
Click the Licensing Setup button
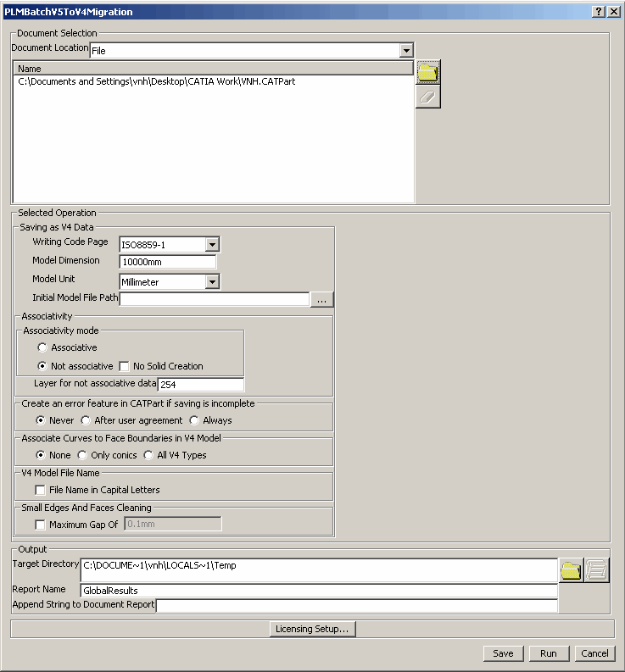pos(312,629)
